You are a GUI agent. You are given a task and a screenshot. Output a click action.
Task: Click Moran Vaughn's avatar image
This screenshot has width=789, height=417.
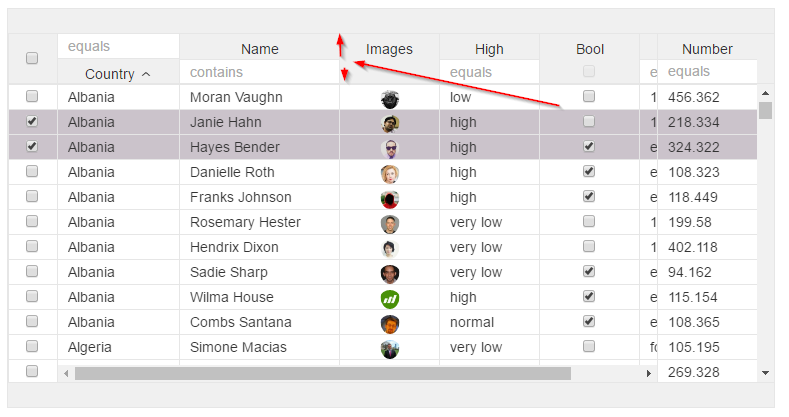click(x=389, y=99)
